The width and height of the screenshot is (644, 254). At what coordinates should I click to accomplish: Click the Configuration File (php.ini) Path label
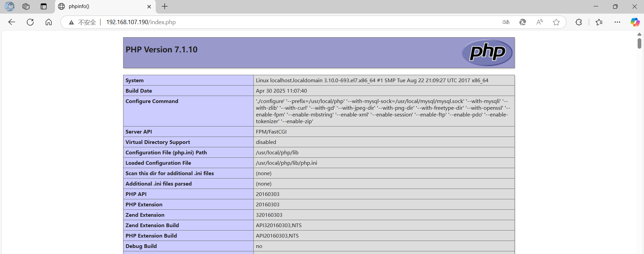click(166, 153)
